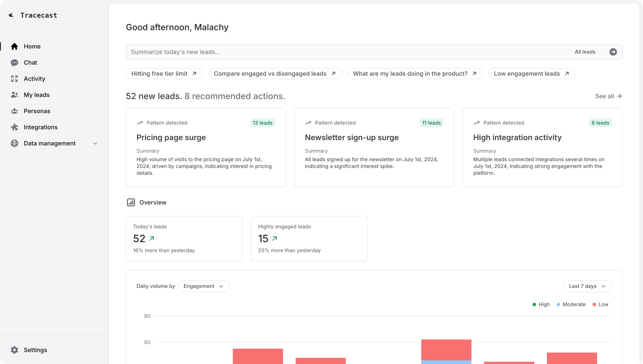Open the Newsletter sign-up surge card title

(351, 137)
